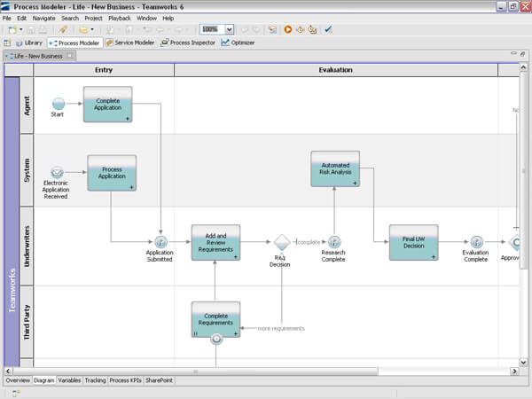Expand the new item toolbar dropdown arrow
Viewport: 532px width, 399px height.
pos(21,30)
